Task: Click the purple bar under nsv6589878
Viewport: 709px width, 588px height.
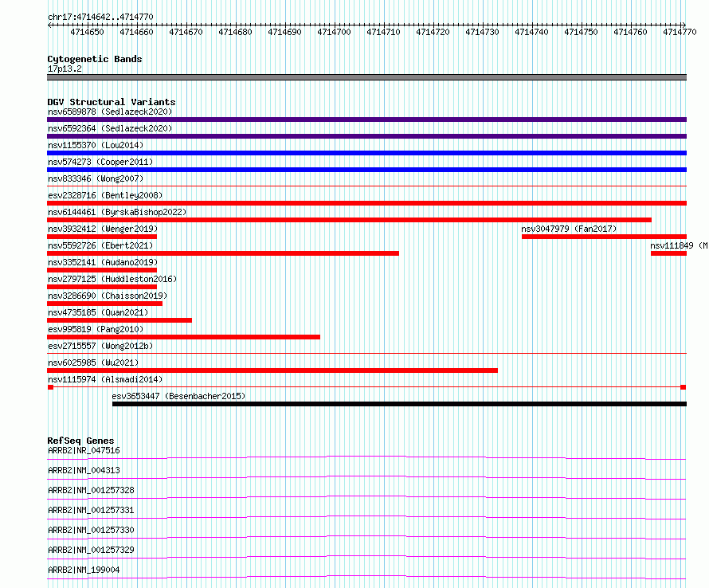Action: point(366,120)
